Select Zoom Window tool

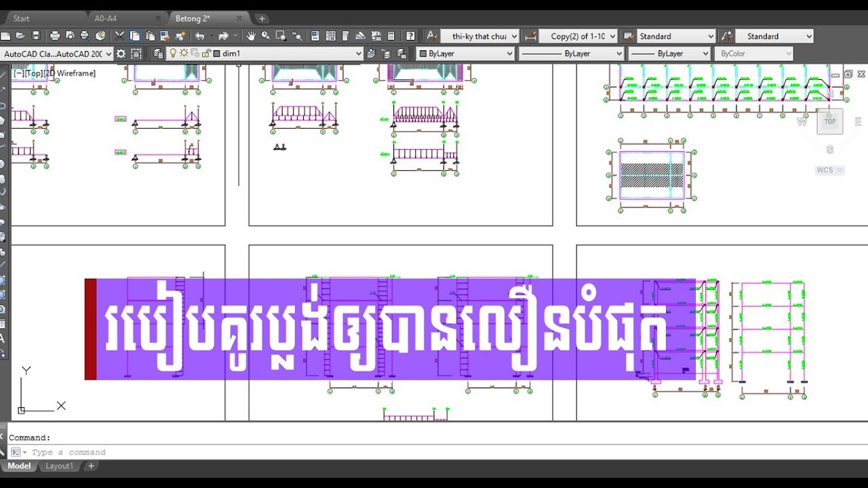point(281,36)
